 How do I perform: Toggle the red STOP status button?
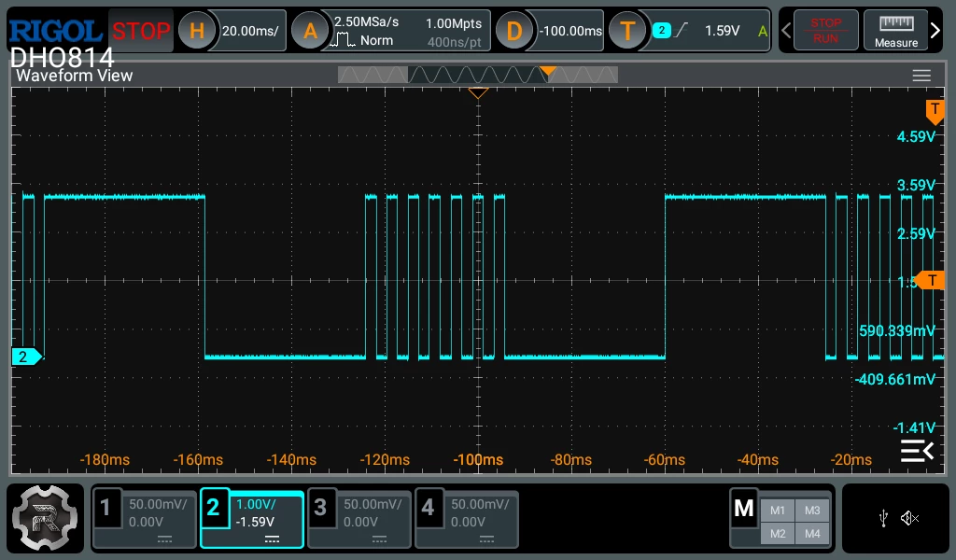tap(141, 31)
